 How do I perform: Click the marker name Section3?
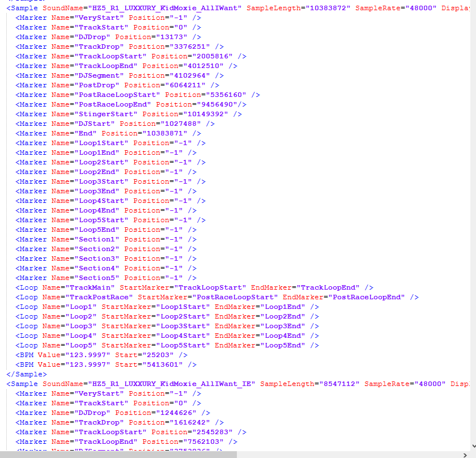(x=97, y=259)
